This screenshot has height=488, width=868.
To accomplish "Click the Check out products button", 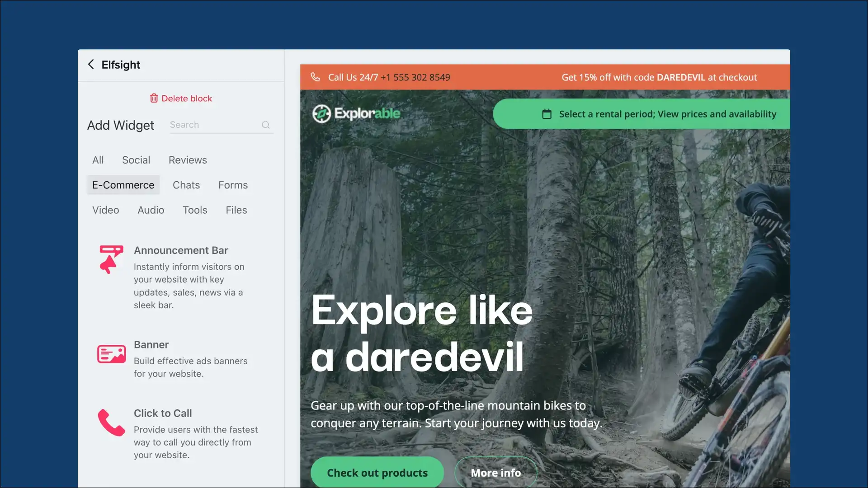I will 377,472.
